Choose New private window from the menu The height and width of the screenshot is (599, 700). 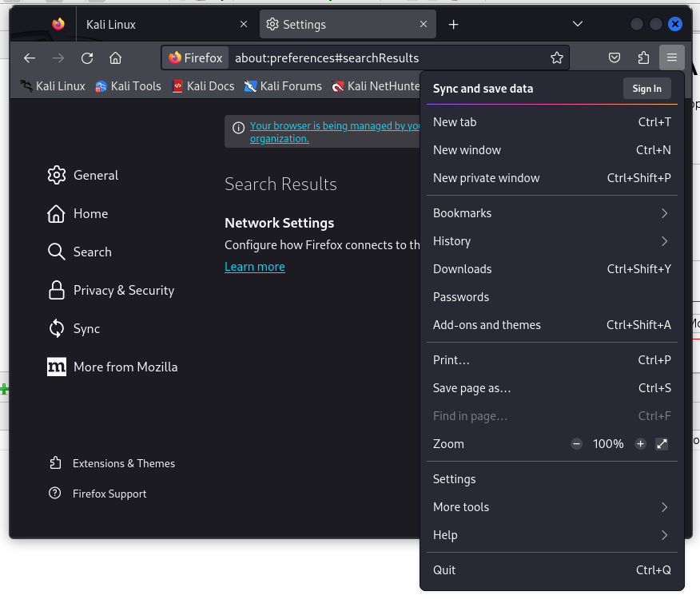click(552, 178)
